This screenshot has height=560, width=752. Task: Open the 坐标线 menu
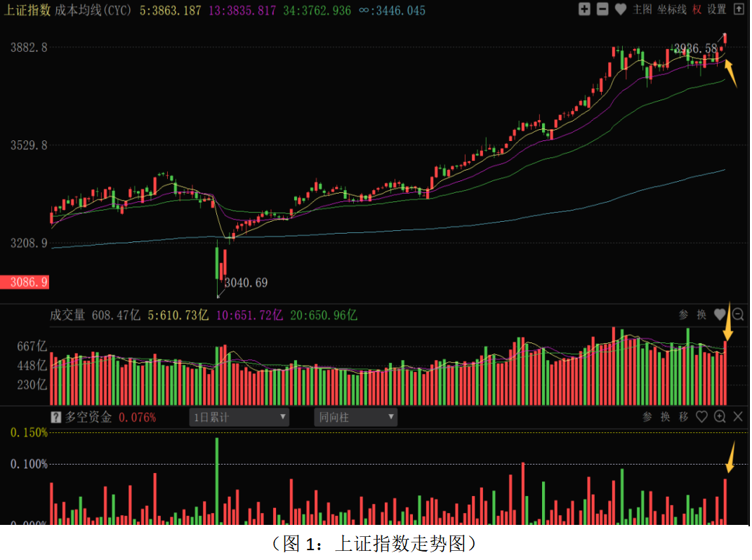pos(672,9)
